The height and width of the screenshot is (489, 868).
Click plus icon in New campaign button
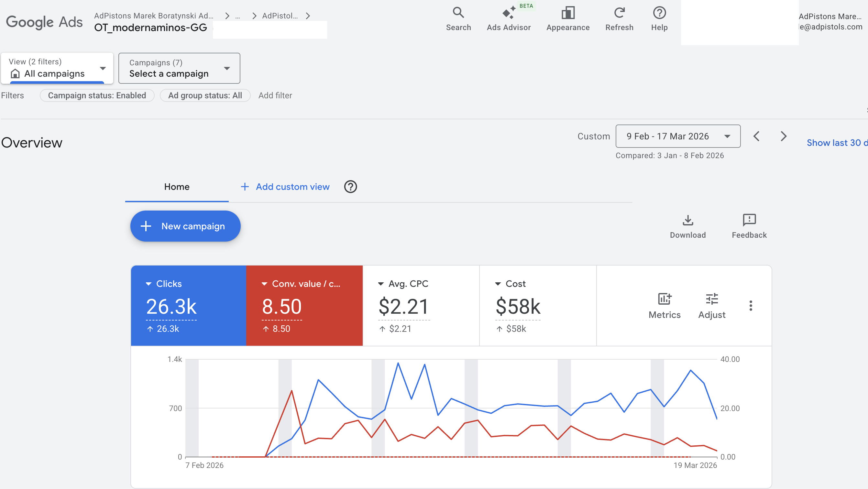[x=146, y=226]
